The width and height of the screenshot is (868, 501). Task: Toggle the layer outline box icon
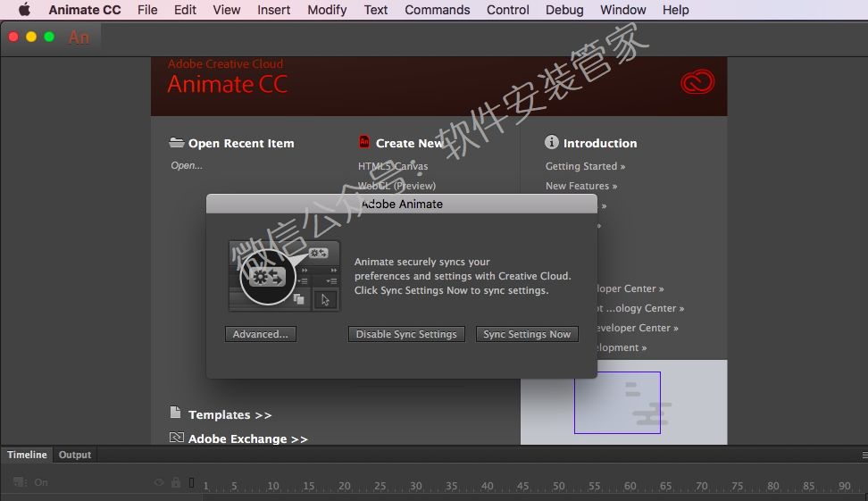point(191,482)
